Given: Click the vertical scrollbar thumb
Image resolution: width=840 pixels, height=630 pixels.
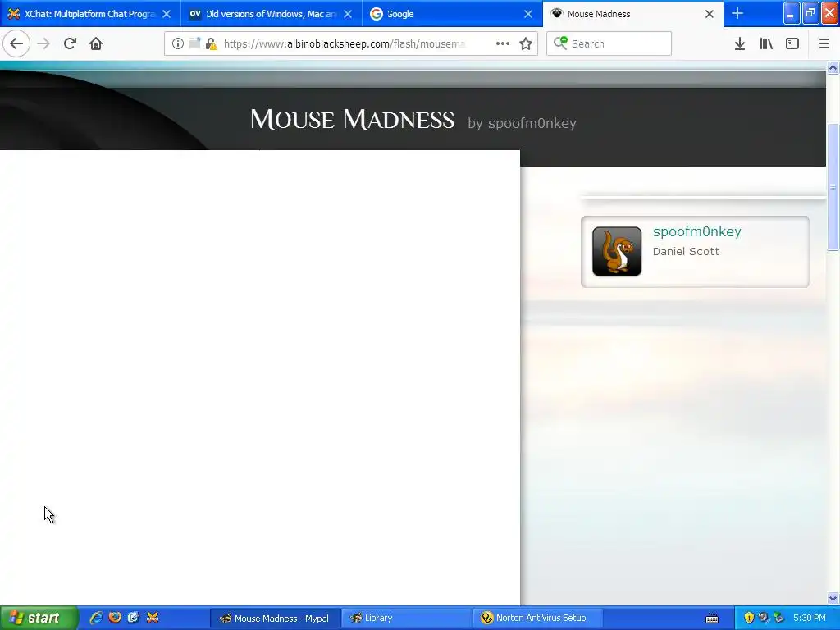Looking at the screenshot, I should coord(833,187).
